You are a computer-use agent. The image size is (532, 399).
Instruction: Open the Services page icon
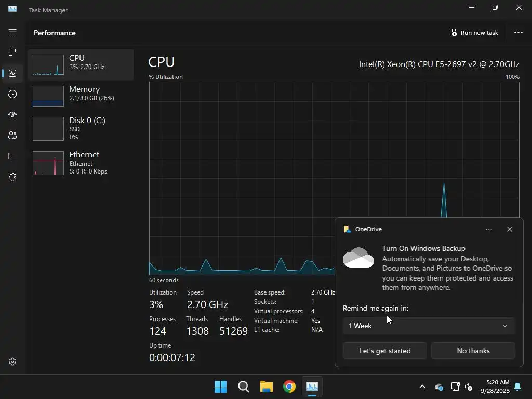tap(12, 177)
